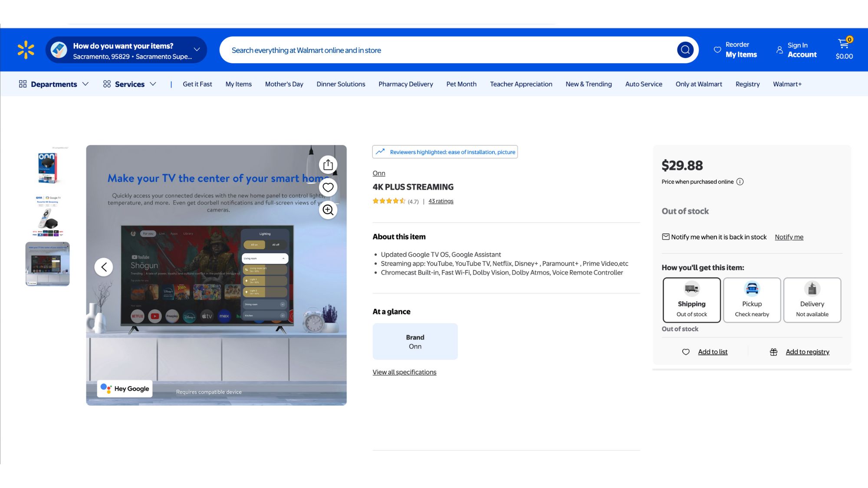Click the heart icon beside Add to list
The width and height of the screenshot is (868, 488).
pos(686,352)
